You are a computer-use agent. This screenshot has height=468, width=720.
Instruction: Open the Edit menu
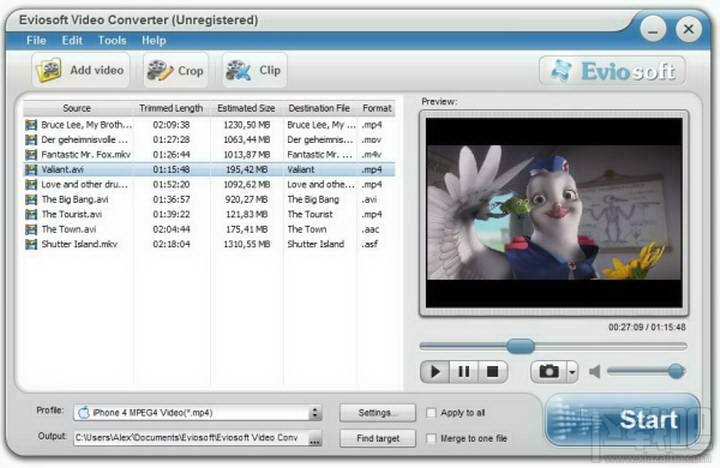[x=72, y=40]
